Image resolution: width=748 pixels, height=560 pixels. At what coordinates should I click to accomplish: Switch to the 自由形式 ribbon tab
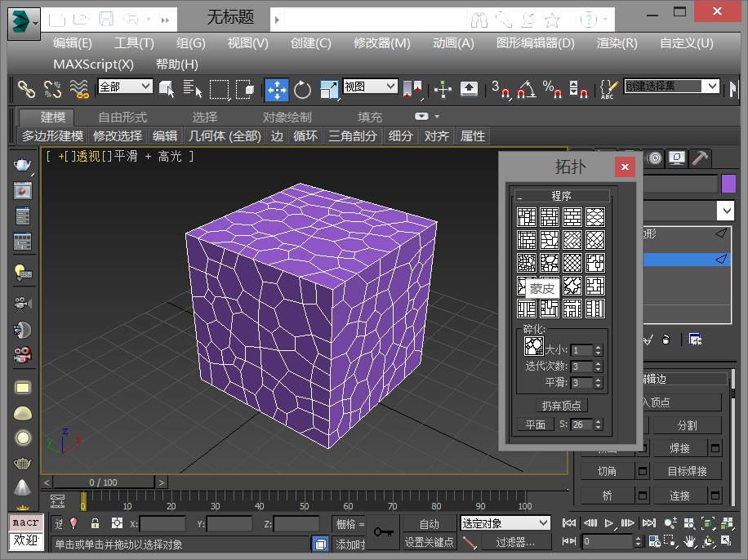pyautogui.click(x=122, y=117)
